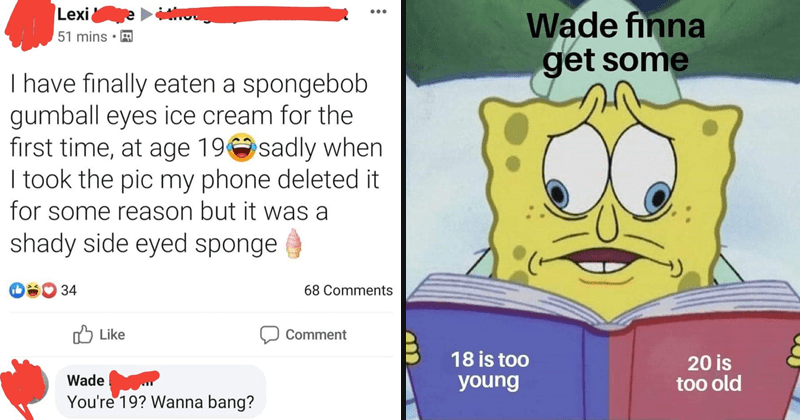This screenshot has height=420, width=800.
Task: Click the 51 mins timestamp
Action: (x=82, y=37)
